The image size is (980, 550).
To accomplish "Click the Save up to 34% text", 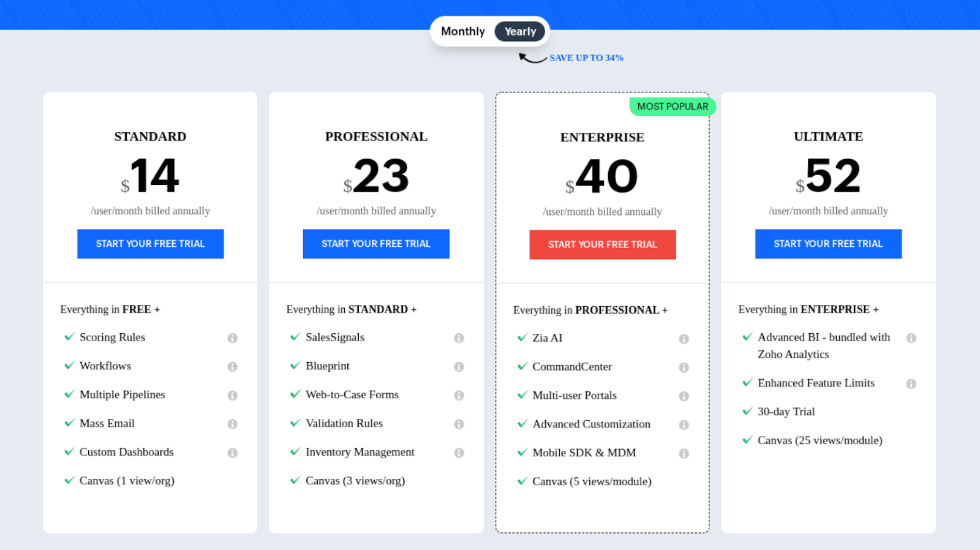I will click(586, 58).
